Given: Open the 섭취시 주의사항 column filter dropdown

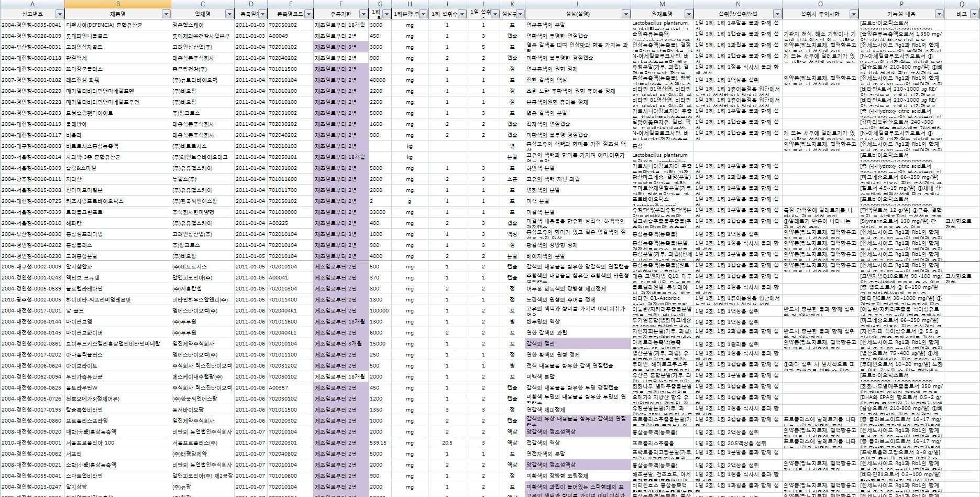Looking at the screenshot, I should coord(854,14).
